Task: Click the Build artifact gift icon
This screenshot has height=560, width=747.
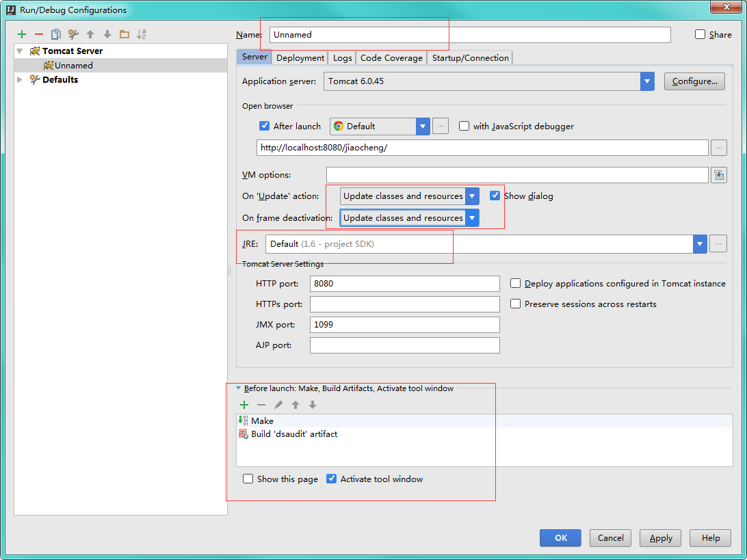Action: coord(244,434)
